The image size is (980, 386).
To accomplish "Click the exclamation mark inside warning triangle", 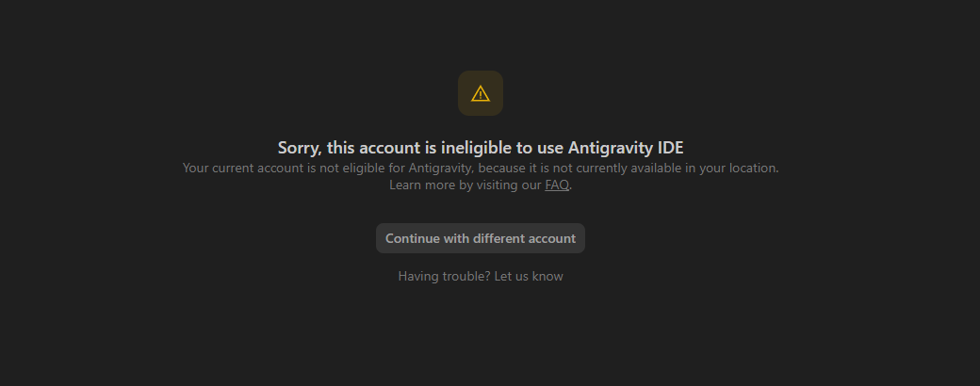I will tap(480, 95).
